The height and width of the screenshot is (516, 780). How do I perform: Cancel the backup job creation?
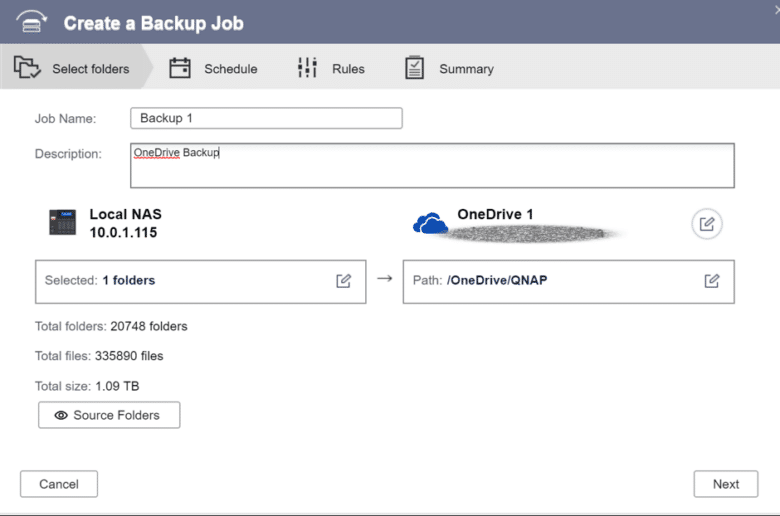[x=59, y=484]
